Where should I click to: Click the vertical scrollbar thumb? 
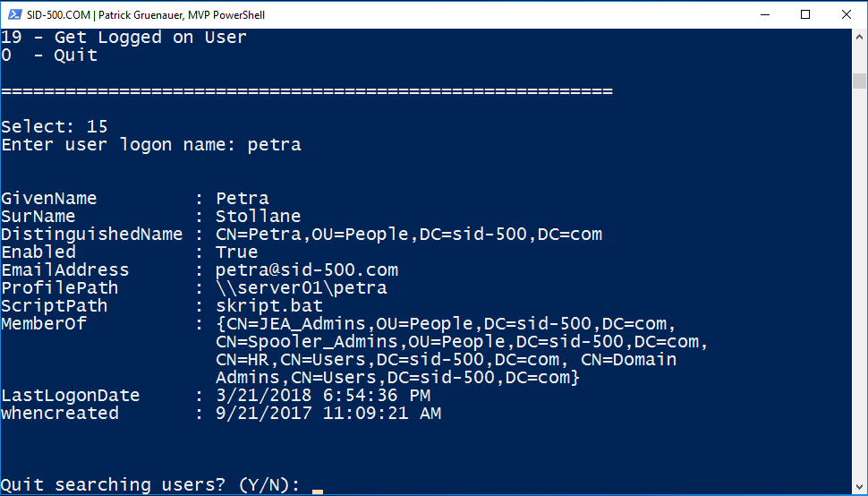pos(859,81)
